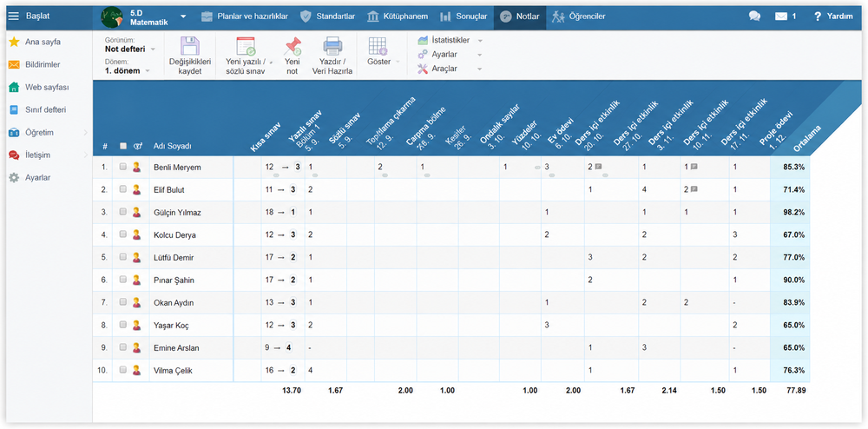Image resolution: width=868 pixels, height=429 pixels.
Task: Switch to the Sonuçlar tab
Action: 464,16
